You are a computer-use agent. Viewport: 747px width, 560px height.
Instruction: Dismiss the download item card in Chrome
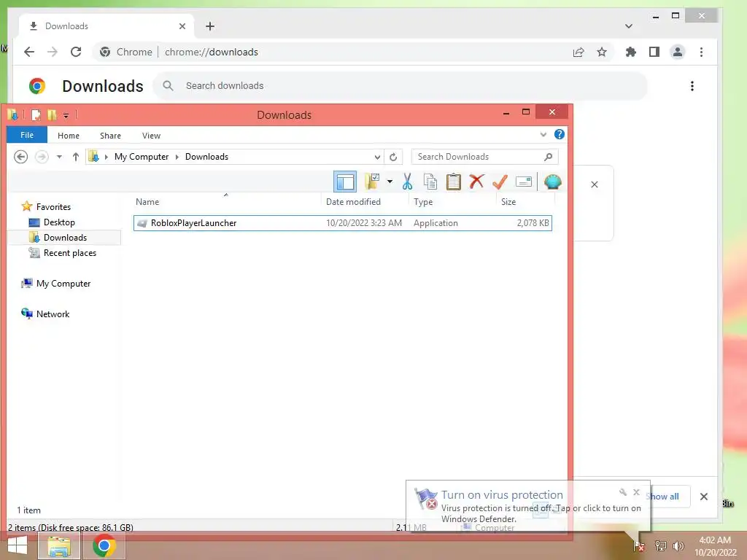coord(594,184)
